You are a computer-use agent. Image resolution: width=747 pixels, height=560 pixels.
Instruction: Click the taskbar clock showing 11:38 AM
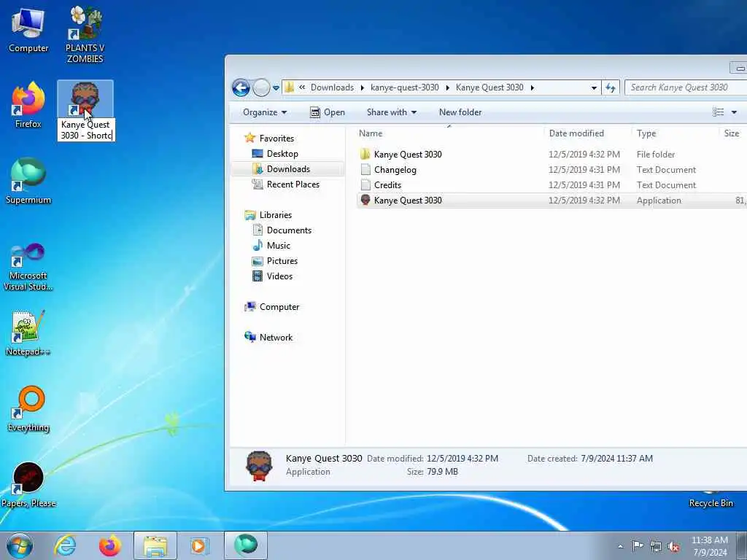(x=709, y=545)
